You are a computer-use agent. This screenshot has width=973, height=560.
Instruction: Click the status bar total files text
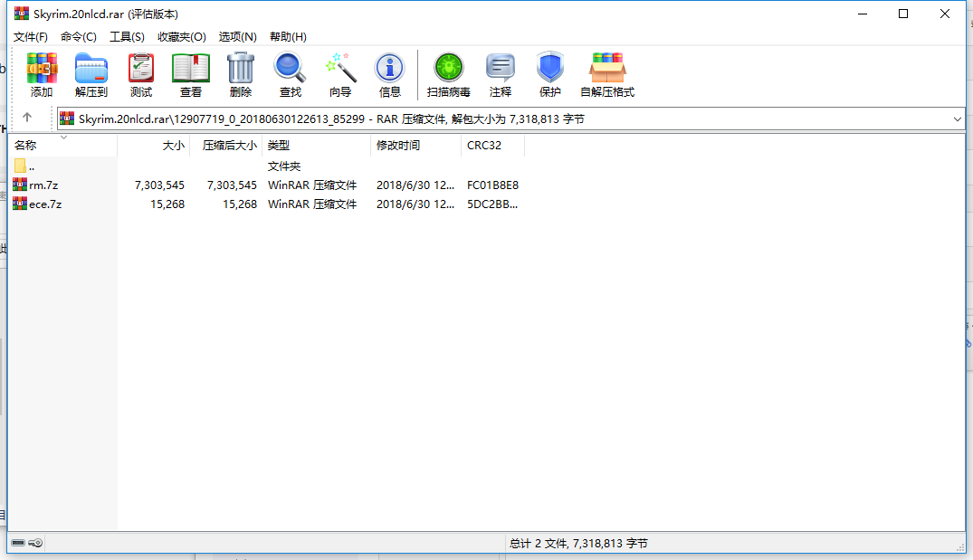[578, 543]
